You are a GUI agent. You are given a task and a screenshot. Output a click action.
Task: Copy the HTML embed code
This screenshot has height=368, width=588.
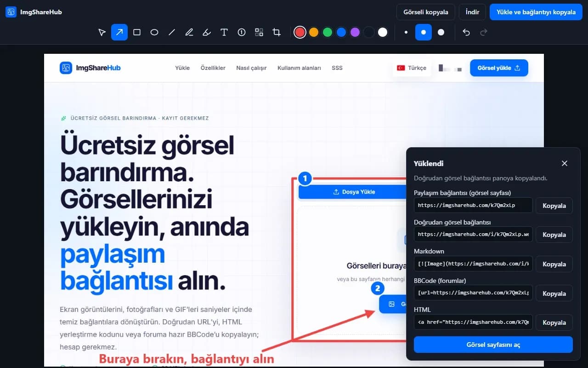tap(554, 322)
